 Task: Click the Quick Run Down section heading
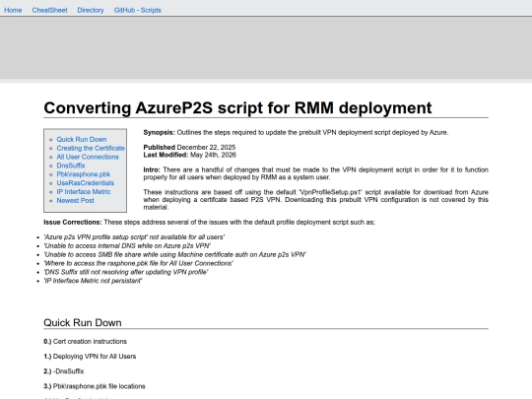[x=83, y=323]
